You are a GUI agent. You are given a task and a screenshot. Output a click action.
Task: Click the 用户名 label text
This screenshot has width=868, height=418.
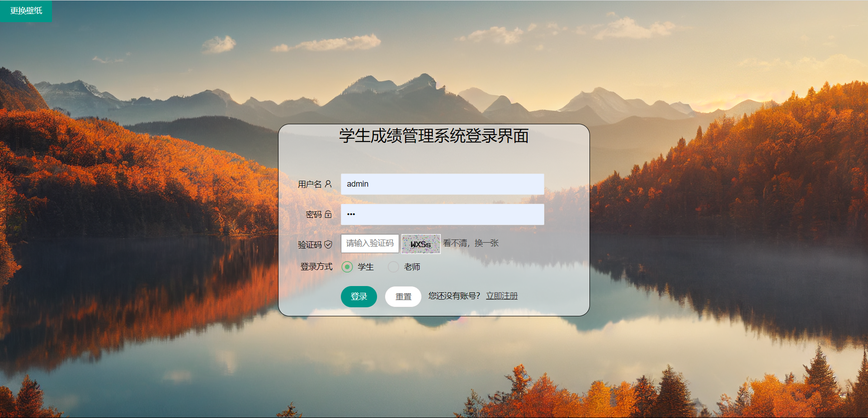click(x=310, y=184)
